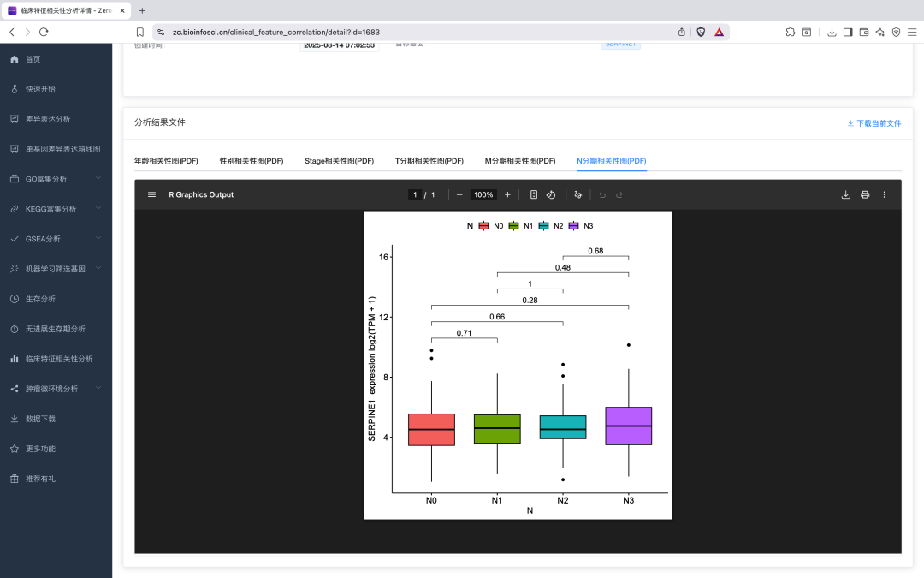Zoom out the PDF with minus button
Image resolution: width=924 pixels, height=578 pixels.
[x=459, y=194]
